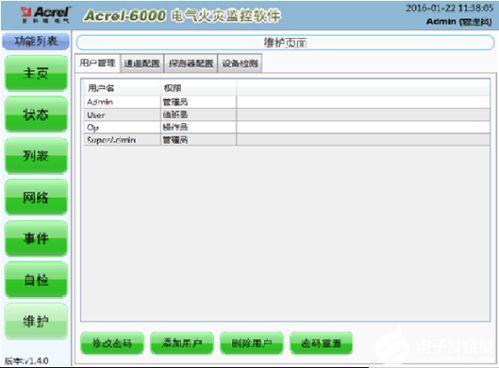Open the 事件 events page
Viewport: 499px width, 368px height.
pyautogui.click(x=36, y=239)
